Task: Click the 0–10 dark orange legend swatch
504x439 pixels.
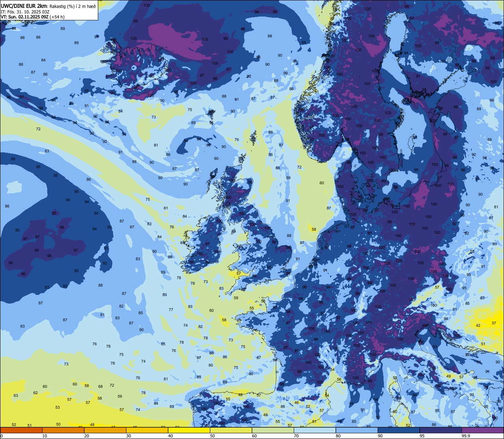Action: [21, 430]
